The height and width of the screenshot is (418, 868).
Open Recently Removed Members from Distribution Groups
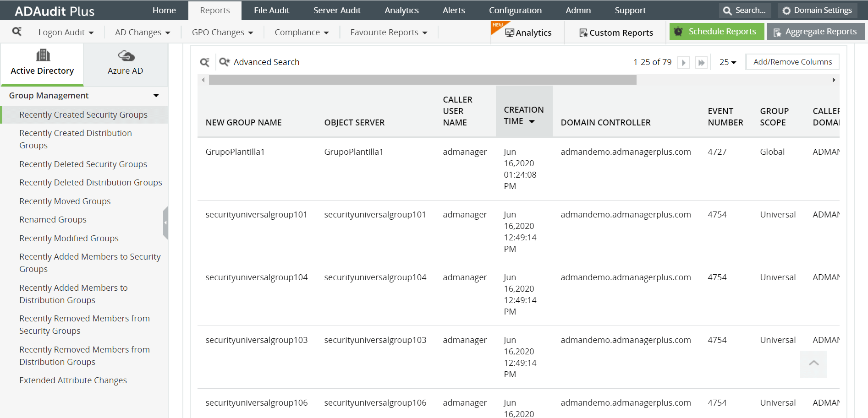84,356
